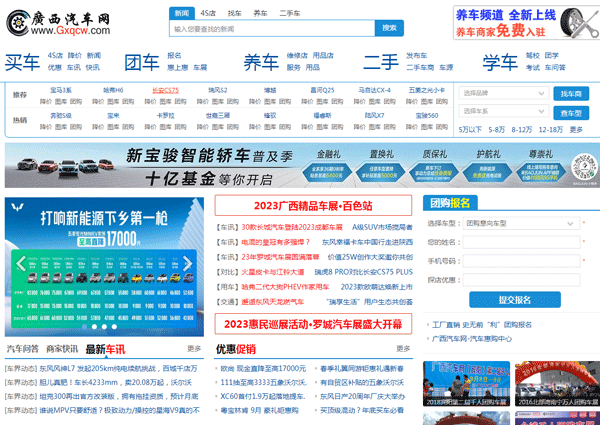Focus the 手机号码 input field
Screen dimensions: 600x425
(x=521, y=261)
